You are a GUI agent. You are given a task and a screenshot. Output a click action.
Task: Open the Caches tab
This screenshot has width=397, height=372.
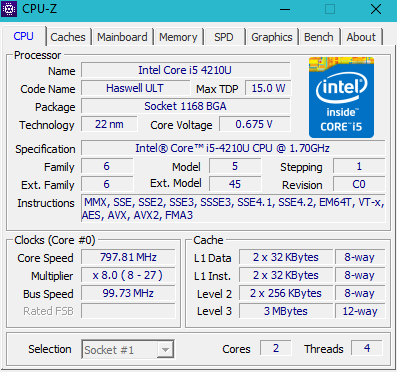pos(68,37)
